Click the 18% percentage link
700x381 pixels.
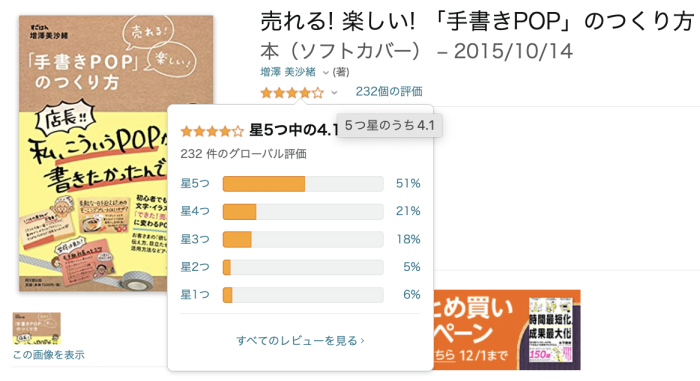(x=408, y=239)
